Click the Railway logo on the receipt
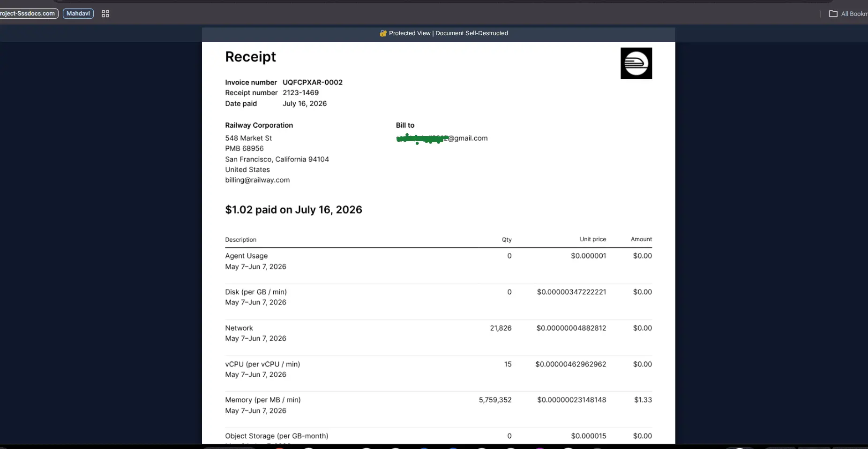868x449 pixels. click(x=636, y=63)
